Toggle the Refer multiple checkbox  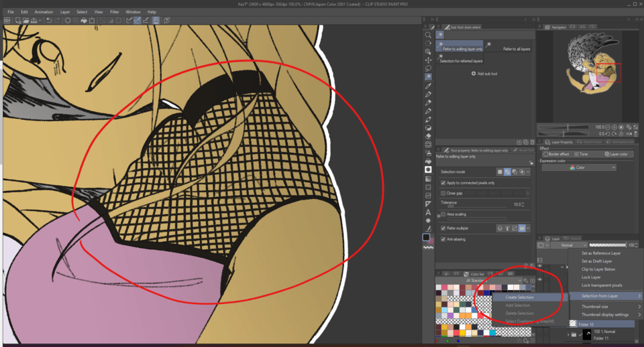click(443, 228)
